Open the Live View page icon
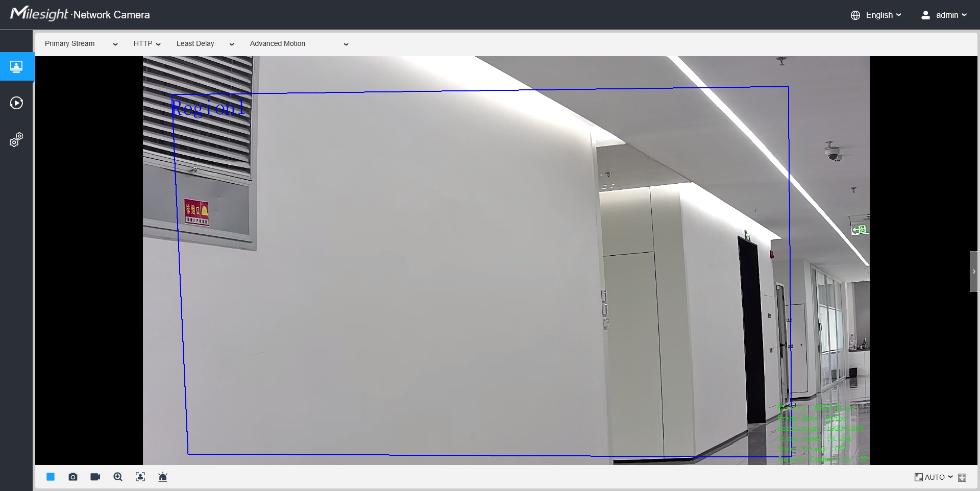980x491 pixels. click(16, 66)
